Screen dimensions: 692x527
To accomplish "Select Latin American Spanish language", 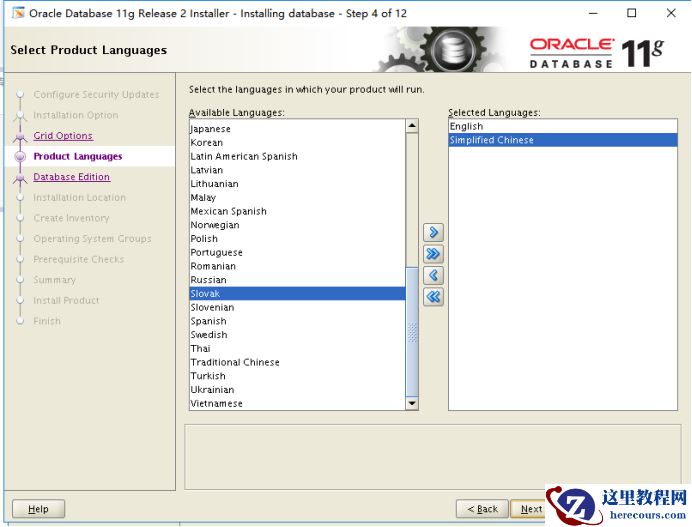I will [297, 156].
